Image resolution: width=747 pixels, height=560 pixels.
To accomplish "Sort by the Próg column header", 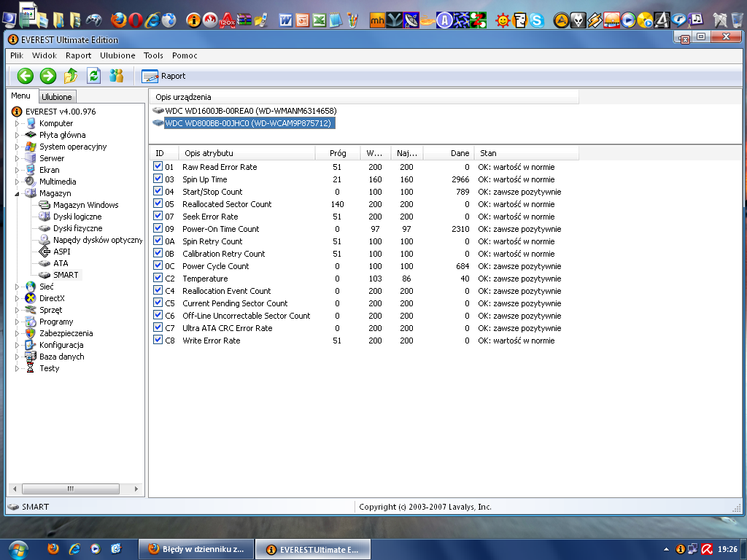I will tap(337, 153).
